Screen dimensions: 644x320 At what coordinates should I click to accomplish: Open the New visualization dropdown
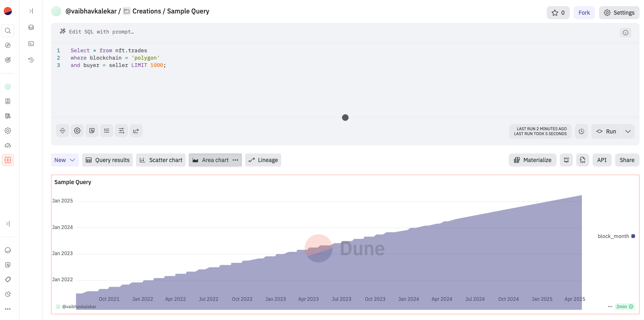[65, 160]
